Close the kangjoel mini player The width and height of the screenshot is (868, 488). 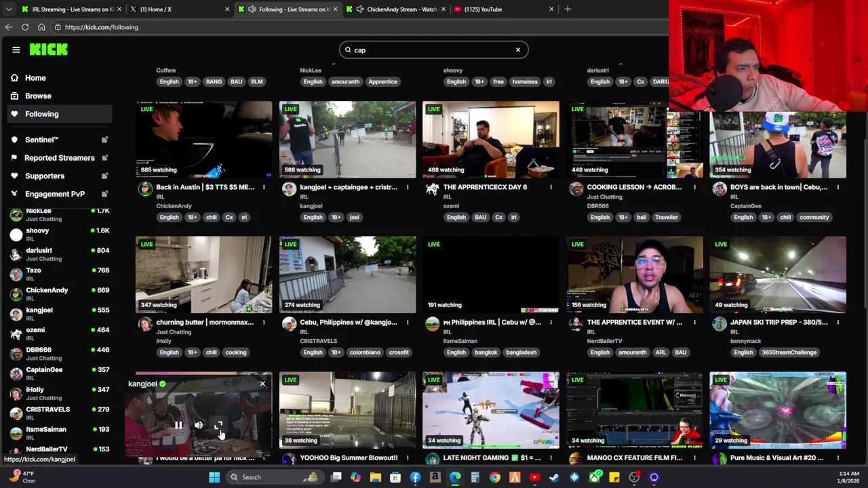coord(262,384)
